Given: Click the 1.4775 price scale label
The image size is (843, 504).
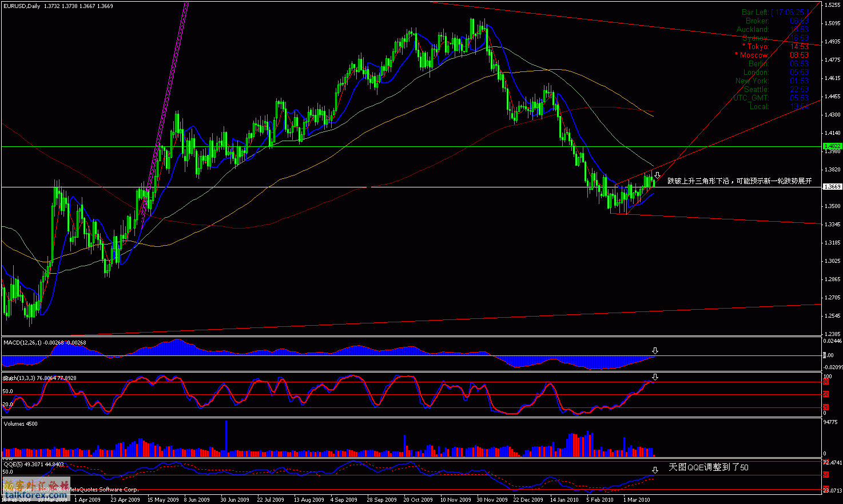Looking at the screenshot, I should (x=832, y=60).
